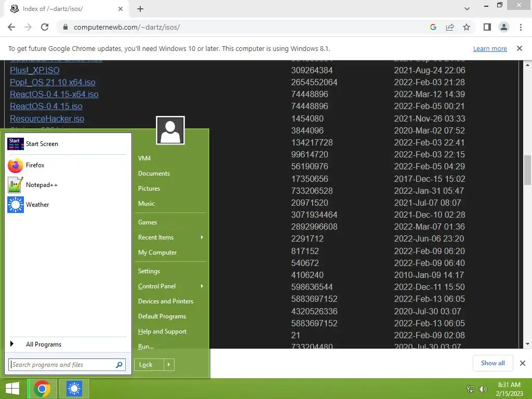This screenshot has height=399, width=532.
Task: Open Music from the start menu
Action: [146, 204]
